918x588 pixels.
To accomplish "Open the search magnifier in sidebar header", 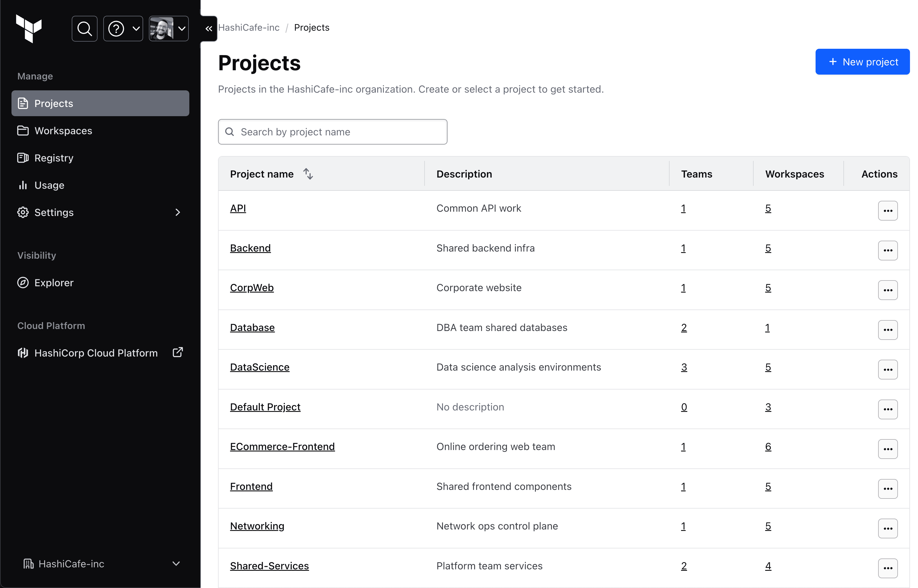I will pos(84,29).
